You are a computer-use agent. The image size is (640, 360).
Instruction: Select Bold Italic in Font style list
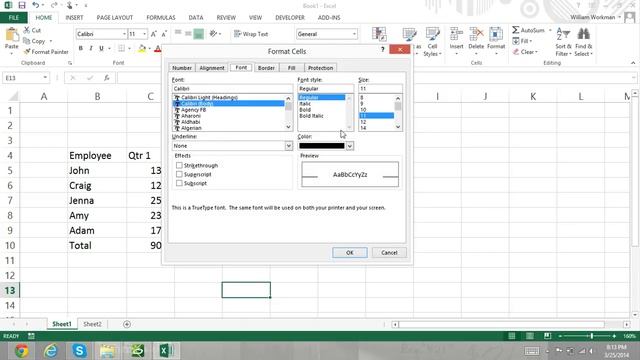pos(311,116)
